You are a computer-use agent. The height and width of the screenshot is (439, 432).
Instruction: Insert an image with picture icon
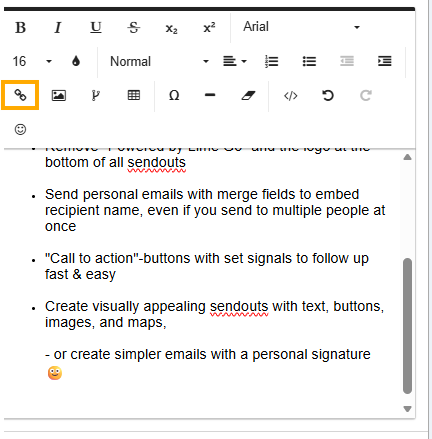59,95
